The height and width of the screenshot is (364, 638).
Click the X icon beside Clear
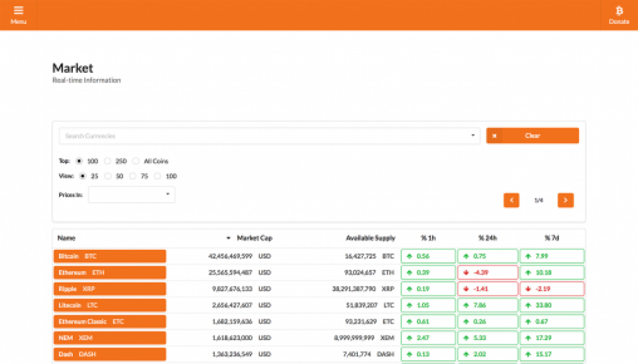(x=493, y=136)
